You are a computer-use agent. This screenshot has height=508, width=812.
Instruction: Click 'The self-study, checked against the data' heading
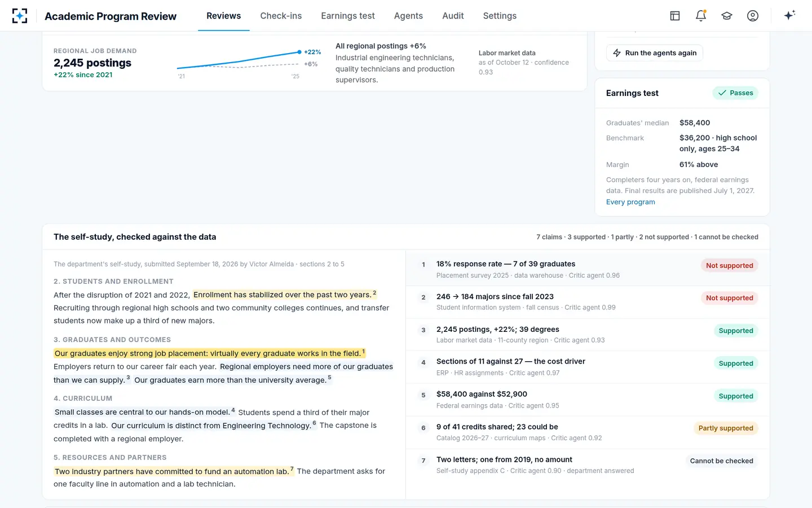coord(135,237)
